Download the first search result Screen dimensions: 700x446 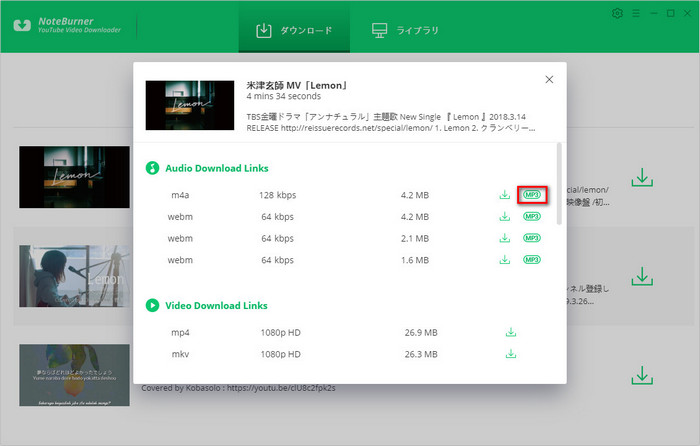pyautogui.click(x=642, y=178)
